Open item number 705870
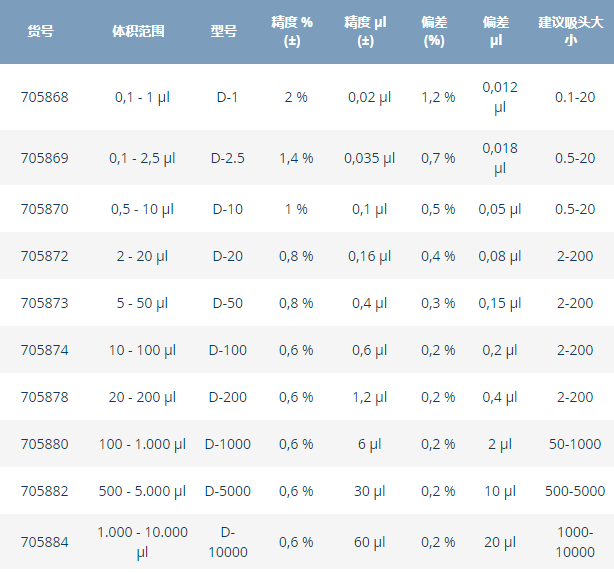Viewport: 614px width, 573px height. 45,209
